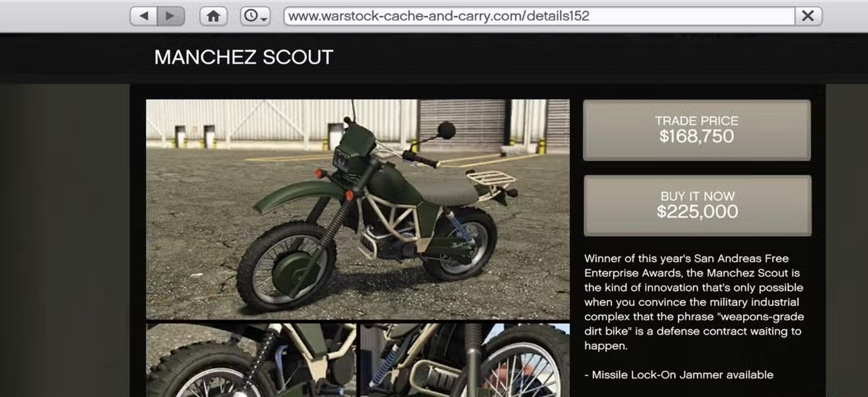Click the San Andreas Free Enterprise Awards description
Screen dimensions: 868x397
(x=695, y=302)
